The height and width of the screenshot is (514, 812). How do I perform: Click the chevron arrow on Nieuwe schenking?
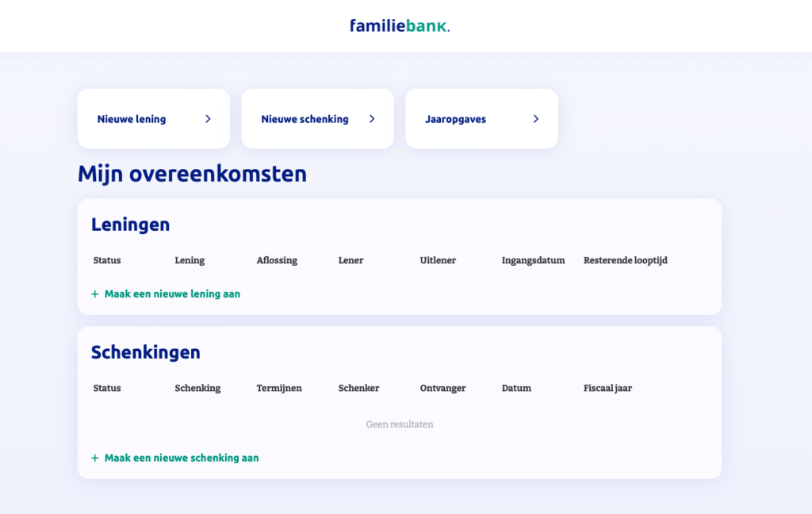[x=372, y=119]
